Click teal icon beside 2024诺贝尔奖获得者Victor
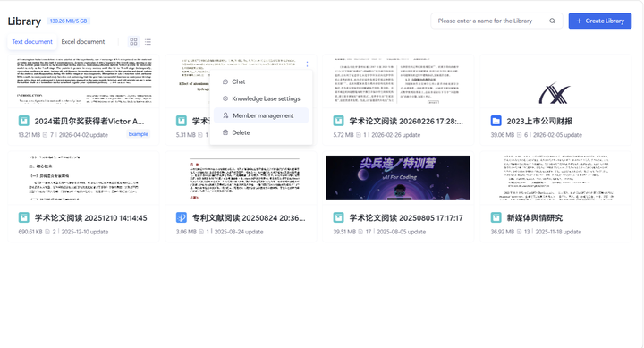Screen dimensions: 644x348 click(24, 121)
